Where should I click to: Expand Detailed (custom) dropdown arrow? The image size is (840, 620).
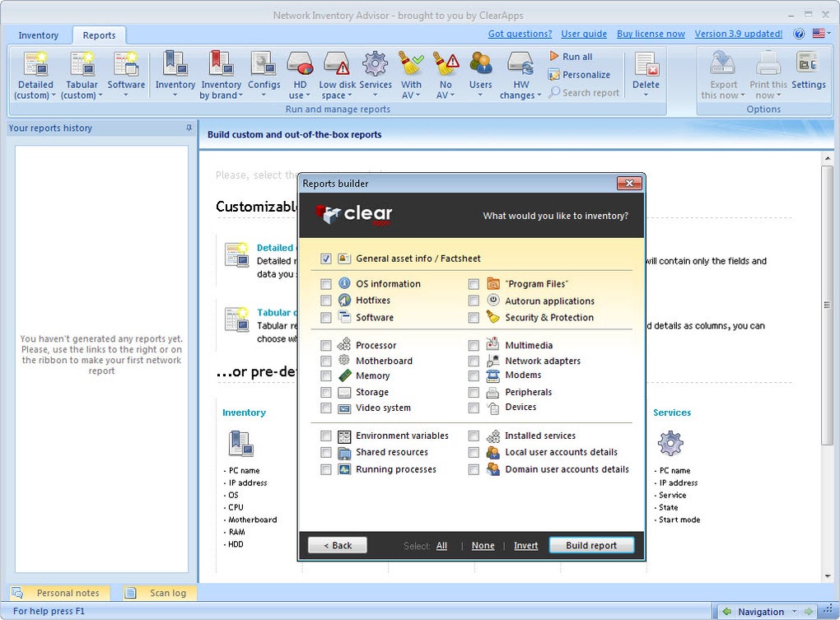point(54,96)
